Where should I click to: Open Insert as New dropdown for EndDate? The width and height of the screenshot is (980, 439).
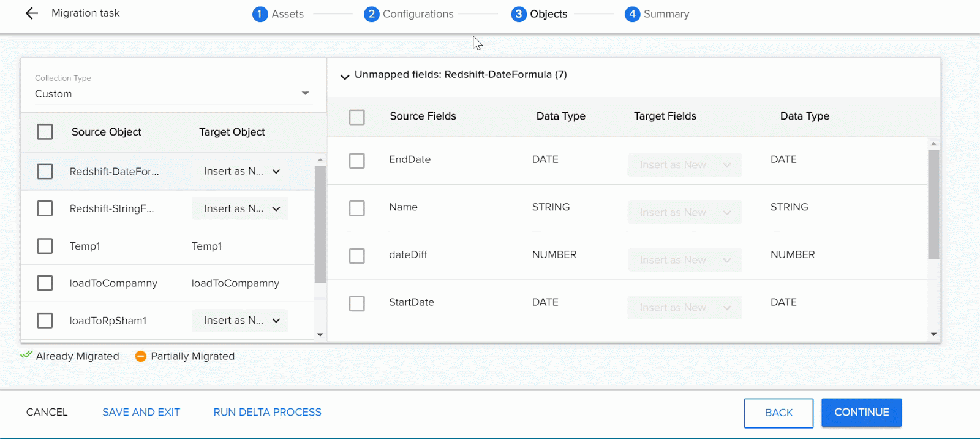point(684,165)
